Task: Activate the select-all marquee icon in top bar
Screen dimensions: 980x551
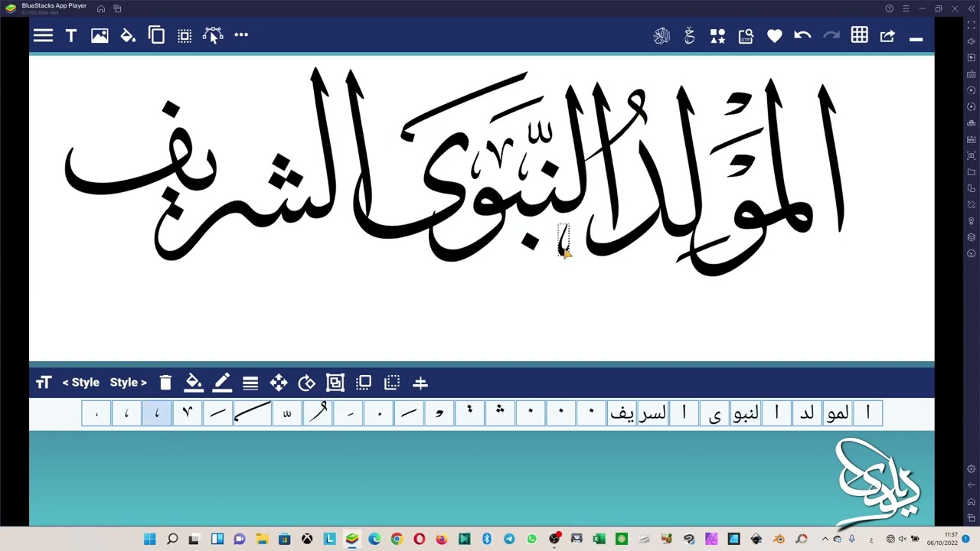Action: 185,35
